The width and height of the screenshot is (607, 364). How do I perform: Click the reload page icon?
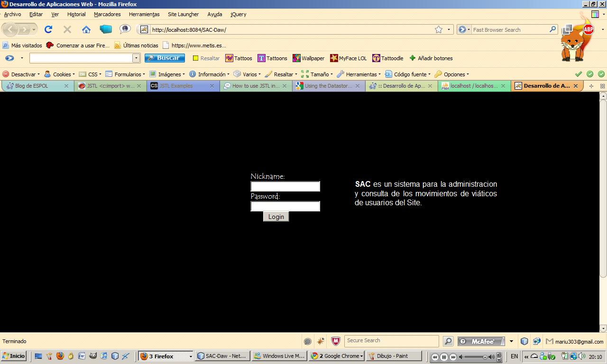click(x=48, y=29)
